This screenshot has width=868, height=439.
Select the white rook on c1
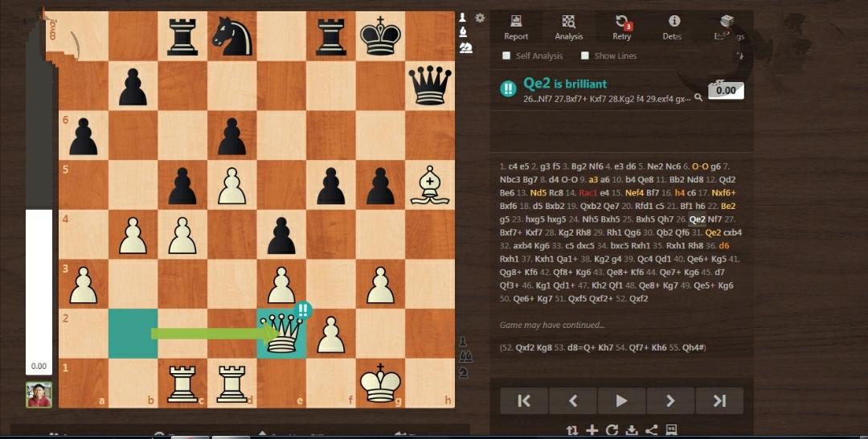point(182,383)
